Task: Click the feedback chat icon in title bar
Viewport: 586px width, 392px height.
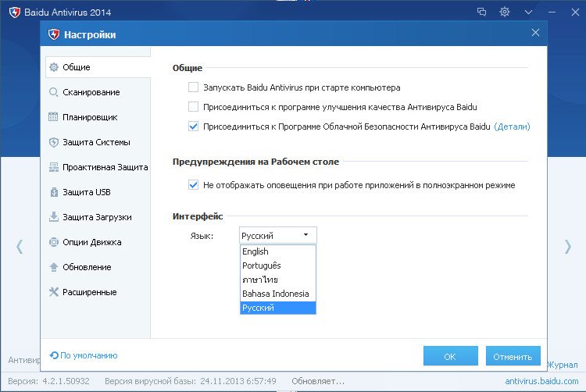Action: 482,12
